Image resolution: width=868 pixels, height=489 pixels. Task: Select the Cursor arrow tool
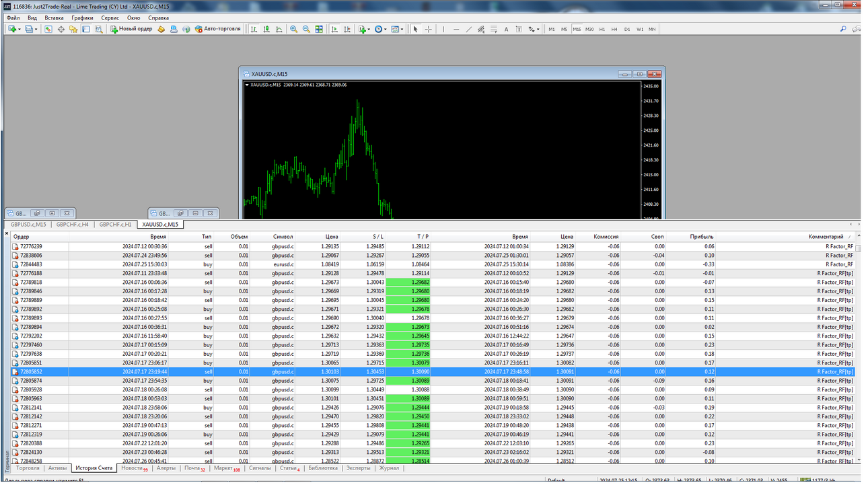[415, 29]
